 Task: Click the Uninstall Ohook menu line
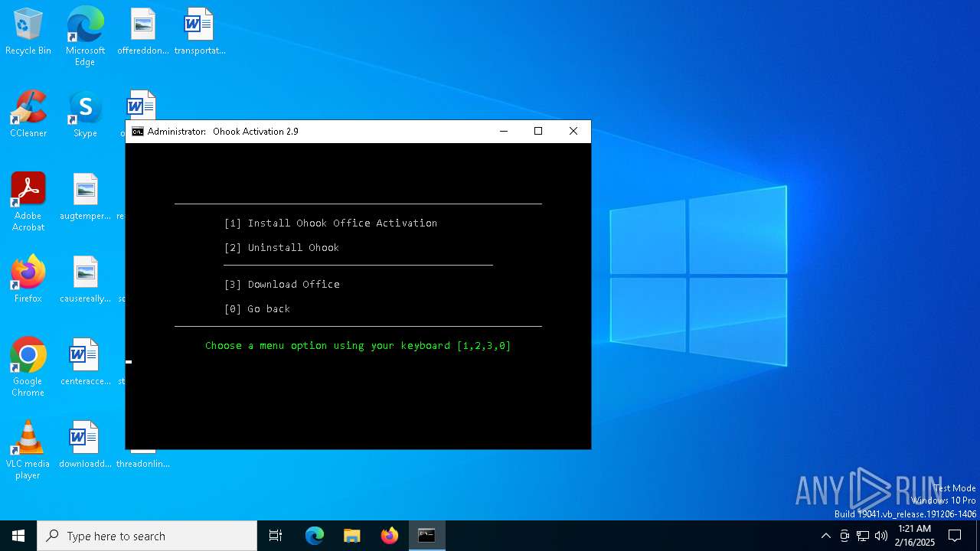[281, 247]
